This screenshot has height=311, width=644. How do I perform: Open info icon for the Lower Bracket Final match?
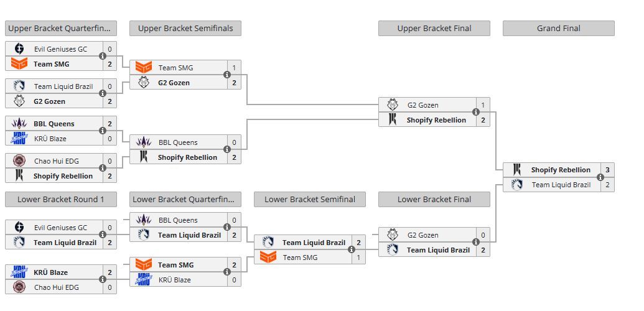click(x=476, y=243)
